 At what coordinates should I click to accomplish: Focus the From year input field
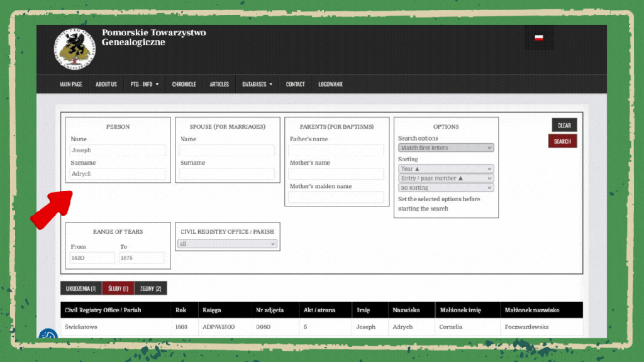[x=92, y=258]
